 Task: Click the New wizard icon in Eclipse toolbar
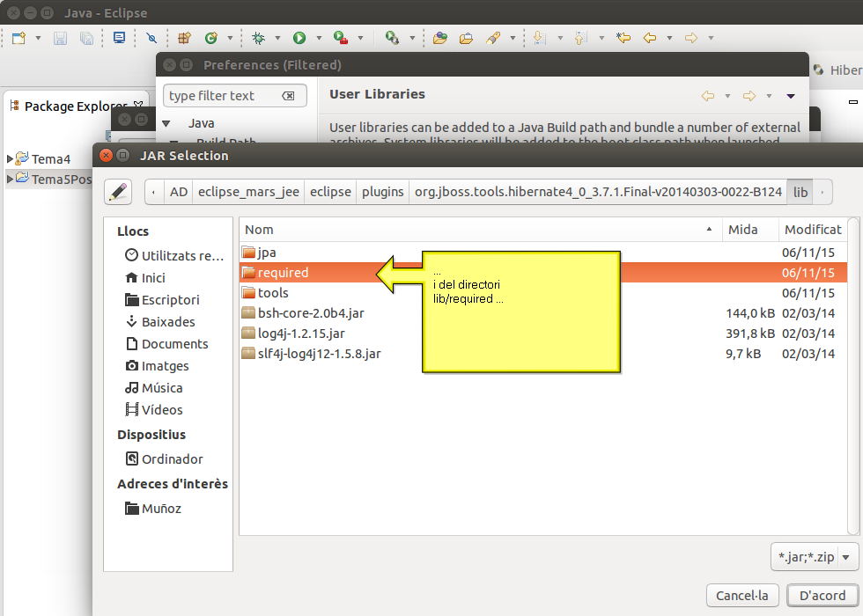click(19, 38)
